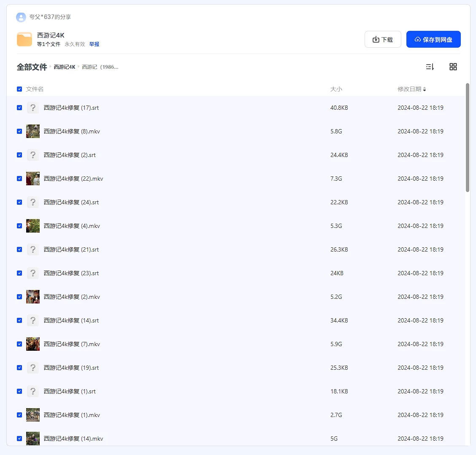The height and width of the screenshot is (455, 476).
Task: Open thumbnail of 西游记4k修复 (22).mkv
Action: coord(33,179)
